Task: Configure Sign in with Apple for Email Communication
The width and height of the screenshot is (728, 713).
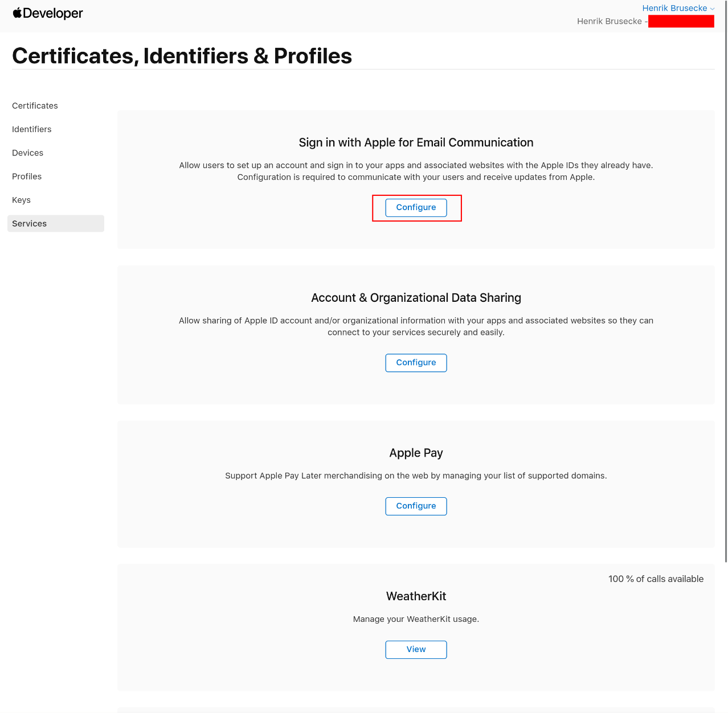Action: click(x=416, y=208)
